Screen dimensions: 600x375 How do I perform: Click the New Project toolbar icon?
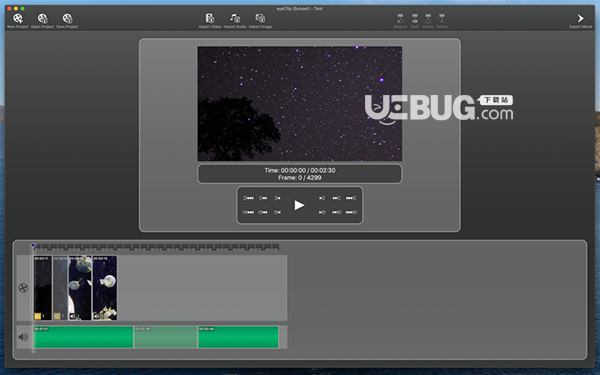click(x=18, y=19)
